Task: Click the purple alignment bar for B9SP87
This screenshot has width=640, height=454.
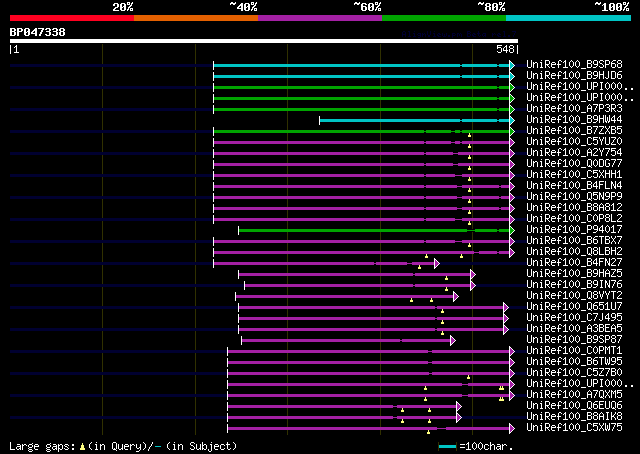Action: 346,341
